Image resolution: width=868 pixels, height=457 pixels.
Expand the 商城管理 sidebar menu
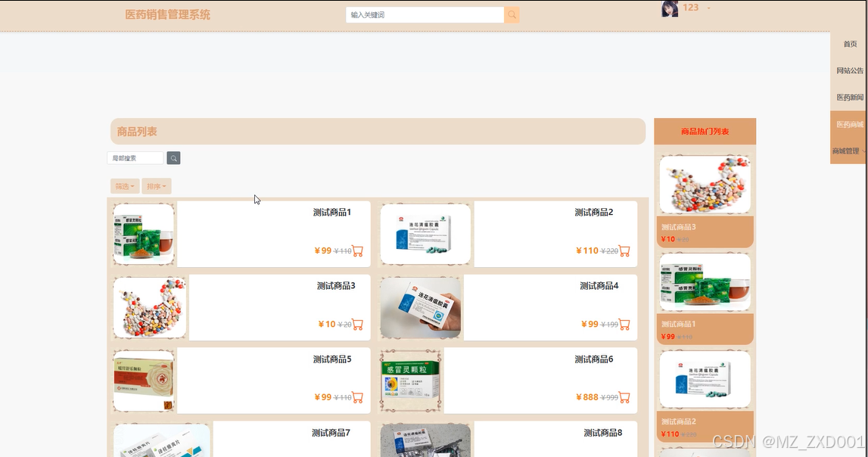click(x=848, y=151)
